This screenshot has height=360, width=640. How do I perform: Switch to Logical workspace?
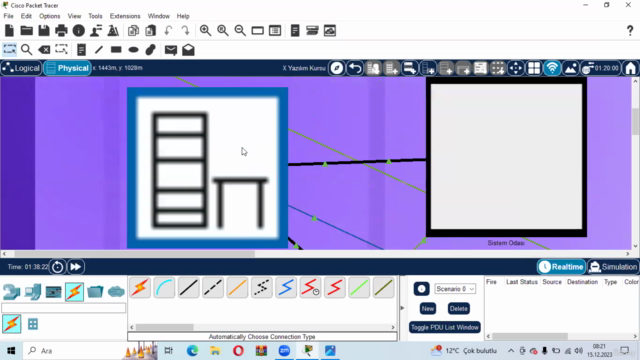[21, 68]
